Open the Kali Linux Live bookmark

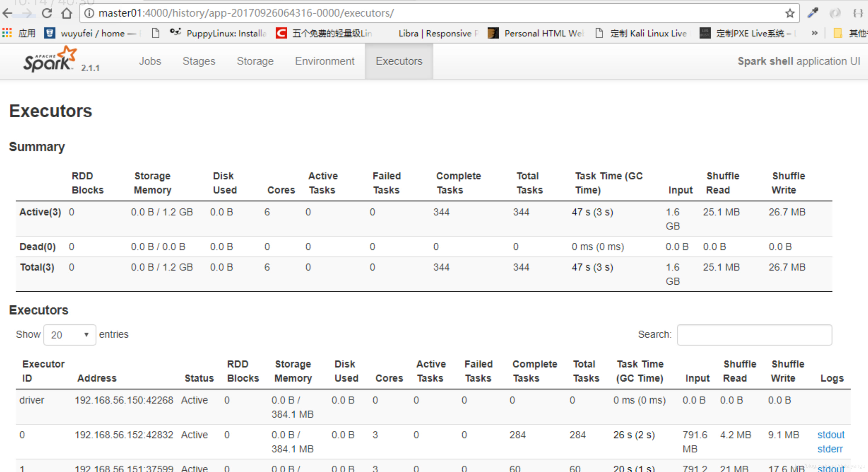click(642, 33)
